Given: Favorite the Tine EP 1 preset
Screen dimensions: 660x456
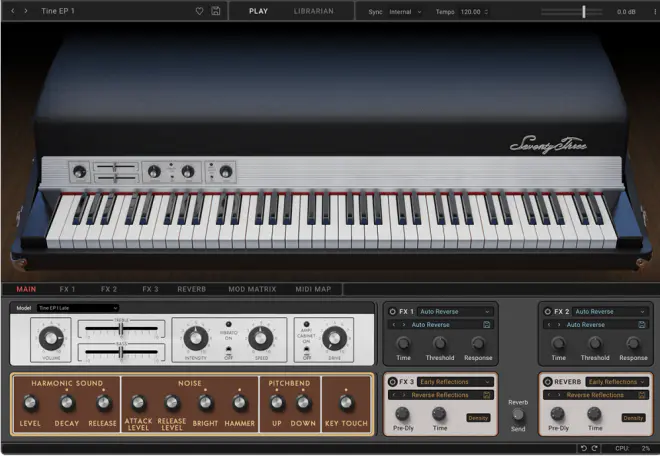Looking at the screenshot, I should 200,11.
